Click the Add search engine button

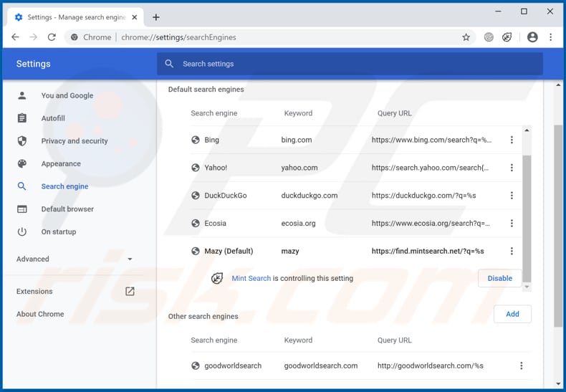click(x=512, y=314)
